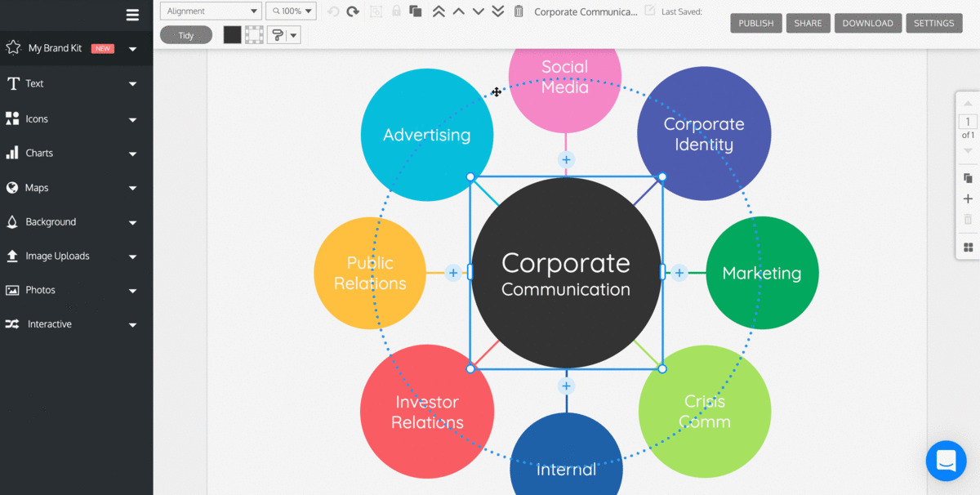
Task: Click the page number input field
Action: click(968, 122)
